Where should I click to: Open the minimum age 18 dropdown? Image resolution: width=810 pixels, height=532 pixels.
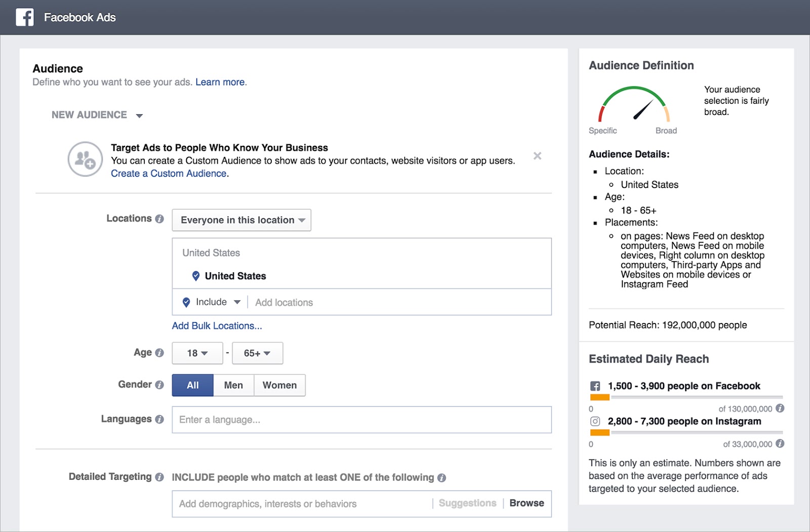tap(197, 353)
